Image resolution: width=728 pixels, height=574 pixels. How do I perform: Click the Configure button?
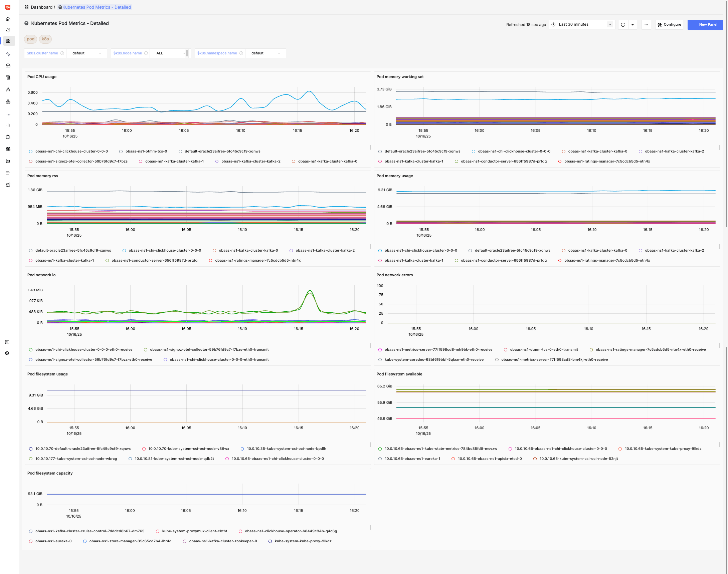tap(669, 25)
